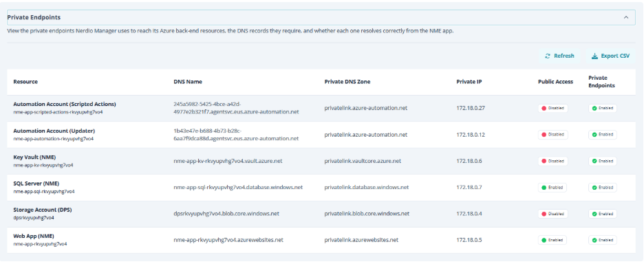644x264 pixels.
Task: Click the Private Endpoints column header
Action: tap(601, 82)
